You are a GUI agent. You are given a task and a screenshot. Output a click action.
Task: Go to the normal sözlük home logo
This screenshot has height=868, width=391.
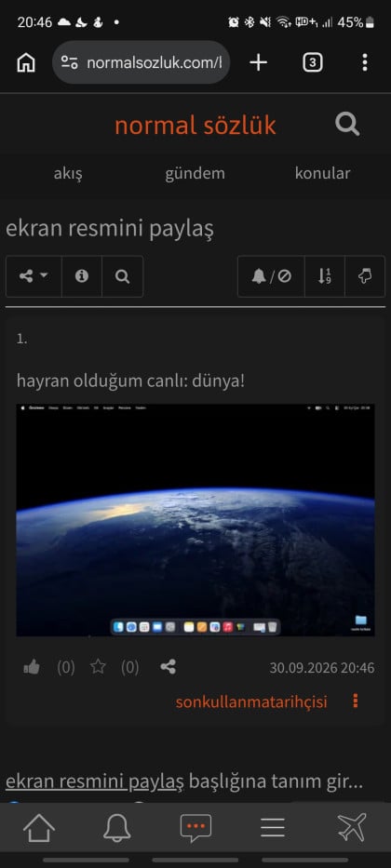point(195,126)
